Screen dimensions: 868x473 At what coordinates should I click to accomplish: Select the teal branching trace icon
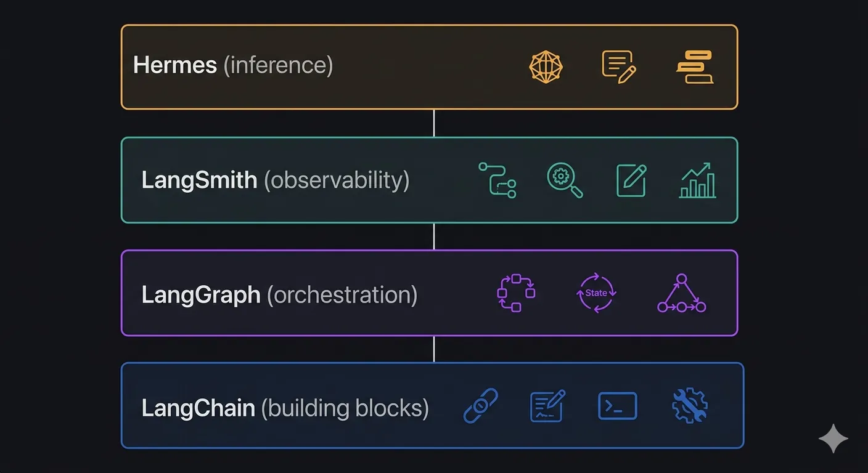497,180
